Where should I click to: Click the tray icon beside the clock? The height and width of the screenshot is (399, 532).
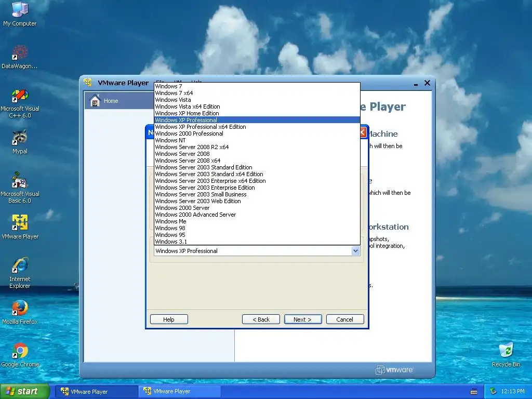(x=494, y=392)
